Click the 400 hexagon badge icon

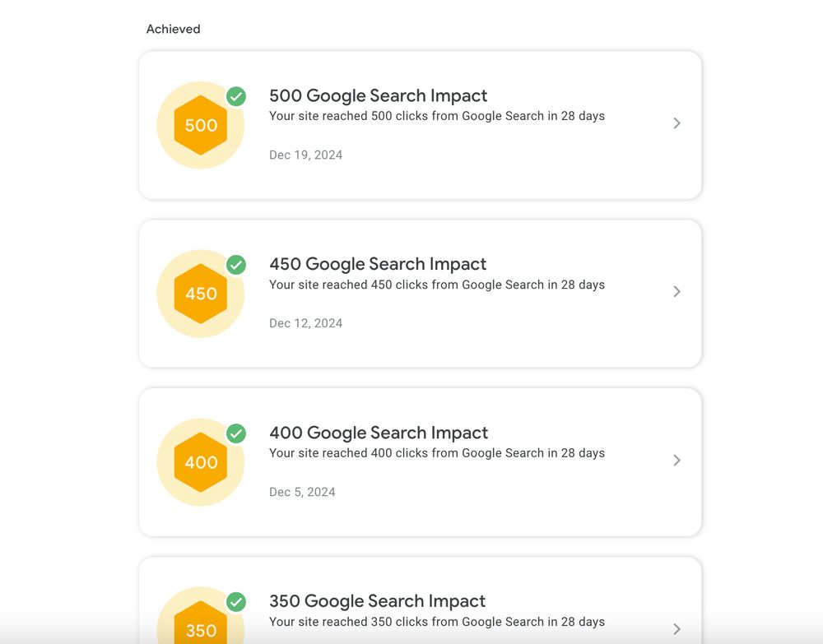point(201,462)
